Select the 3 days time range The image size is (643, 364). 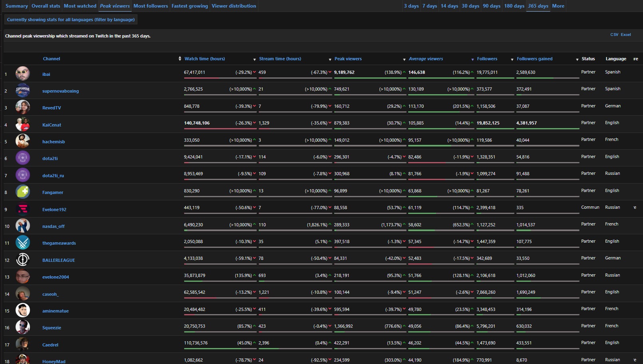(411, 6)
